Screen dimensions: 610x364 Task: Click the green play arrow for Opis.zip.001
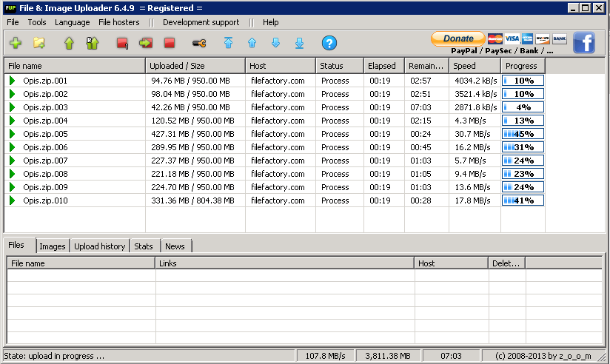coord(12,81)
